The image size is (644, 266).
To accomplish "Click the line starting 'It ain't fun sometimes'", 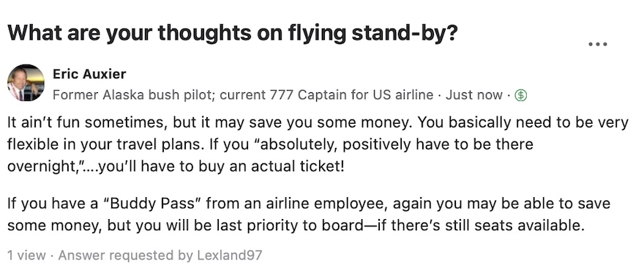I will coord(318,122).
